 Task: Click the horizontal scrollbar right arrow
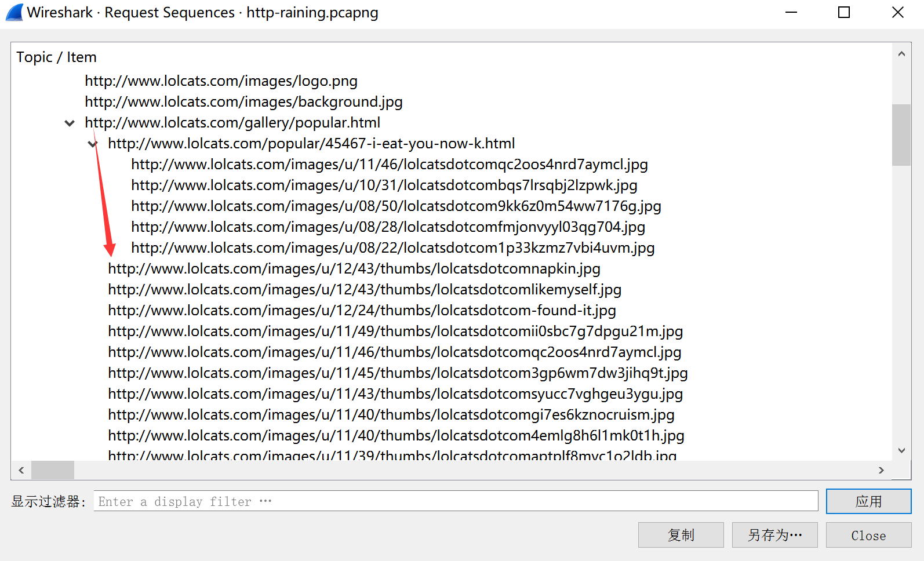click(x=881, y=470)
